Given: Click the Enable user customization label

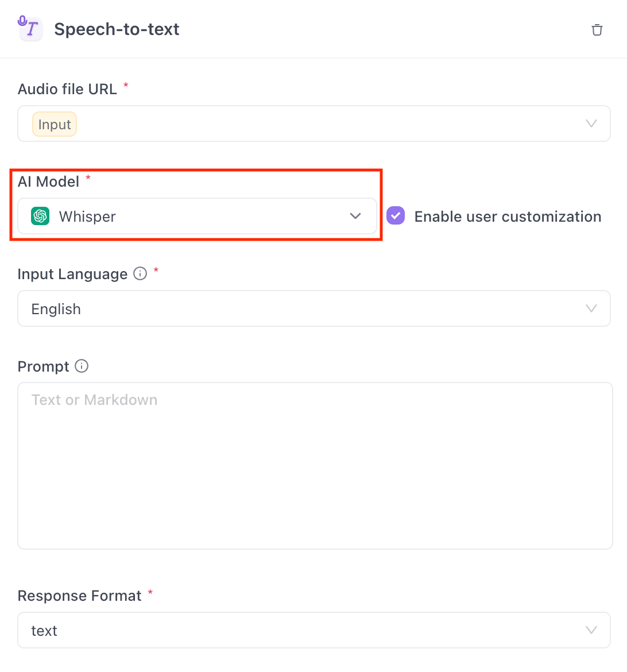Looking at the screenshot, I should pyautogui.click(x=508, y=217).
